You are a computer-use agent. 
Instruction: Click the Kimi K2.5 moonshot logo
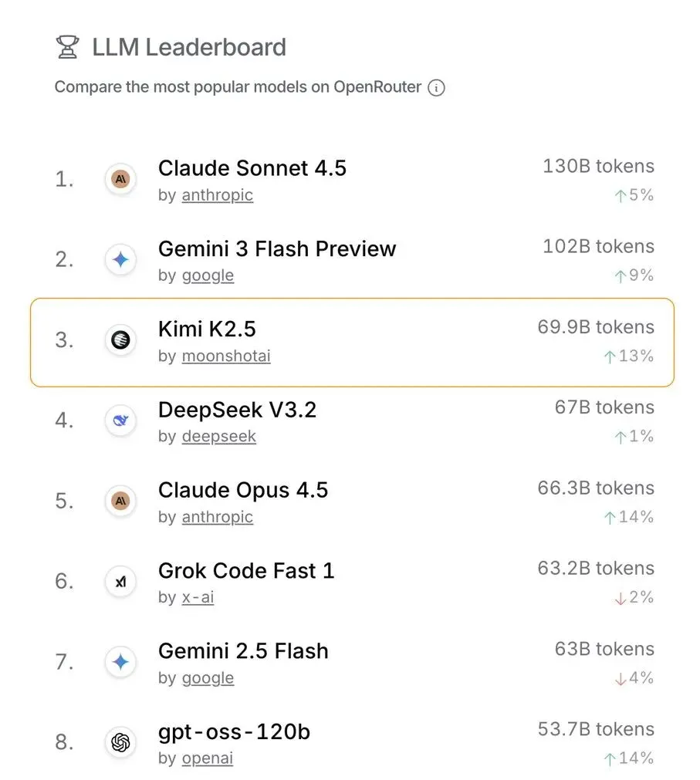pos(120,340)
